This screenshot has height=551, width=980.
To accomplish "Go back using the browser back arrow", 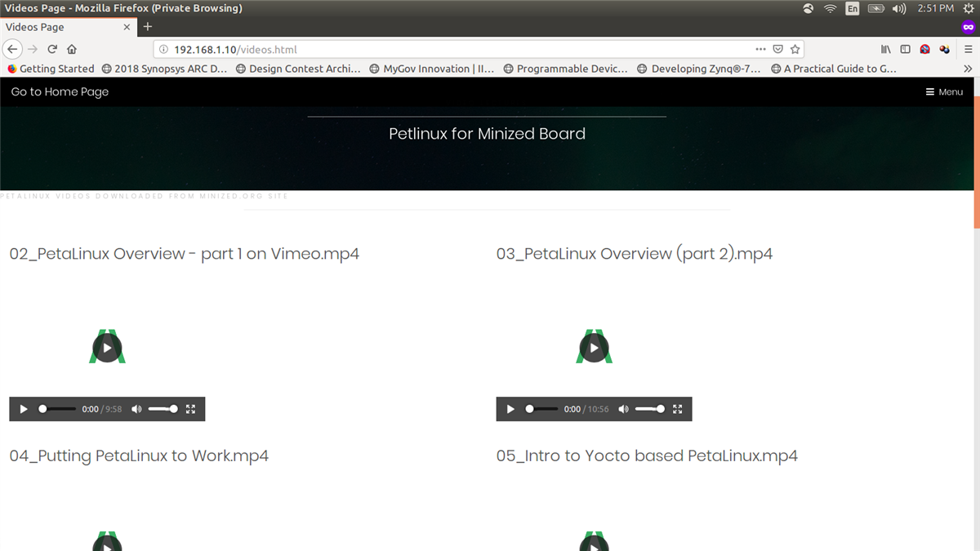I will 13,49.
